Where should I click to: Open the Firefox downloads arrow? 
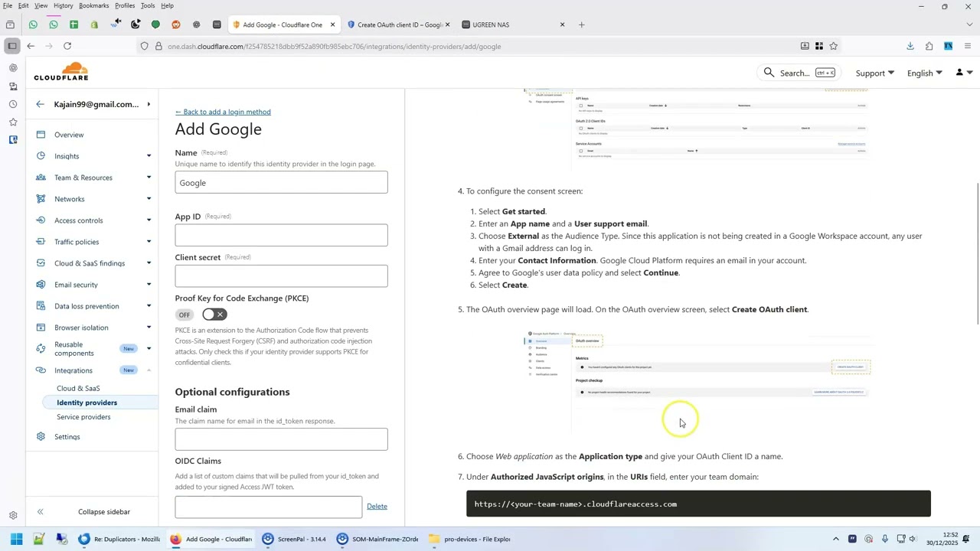(x=910, y=46)
